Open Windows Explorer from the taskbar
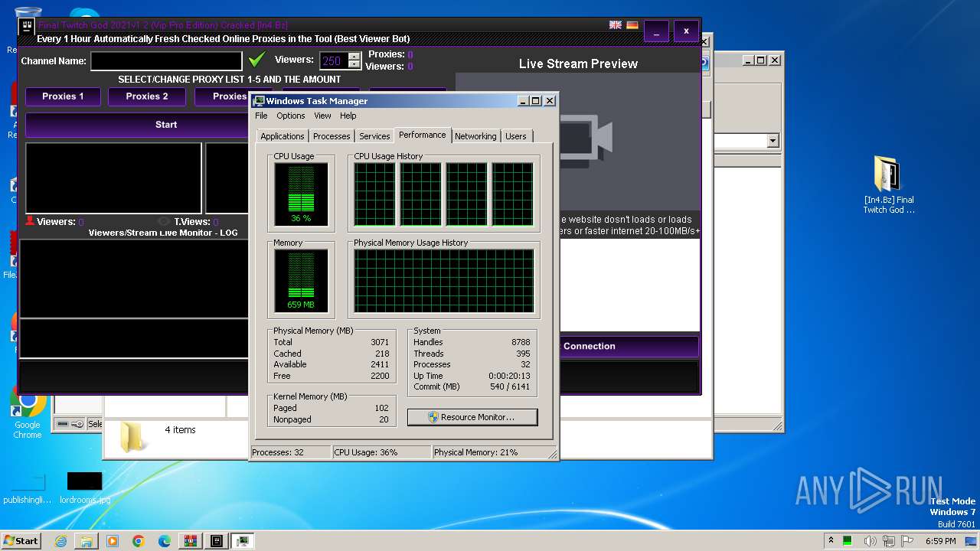Screen dimensions: 980x551 tap(87, 541)
